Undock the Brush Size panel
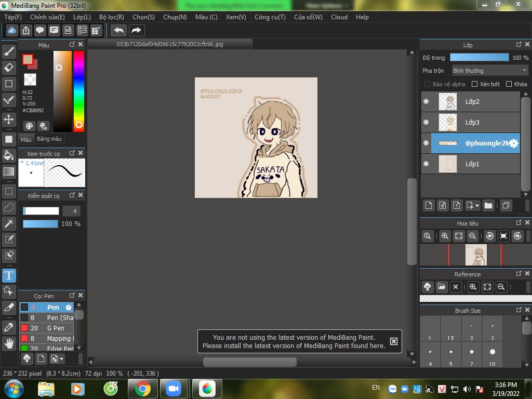The image size is (532, 399). tap(519, 310)
